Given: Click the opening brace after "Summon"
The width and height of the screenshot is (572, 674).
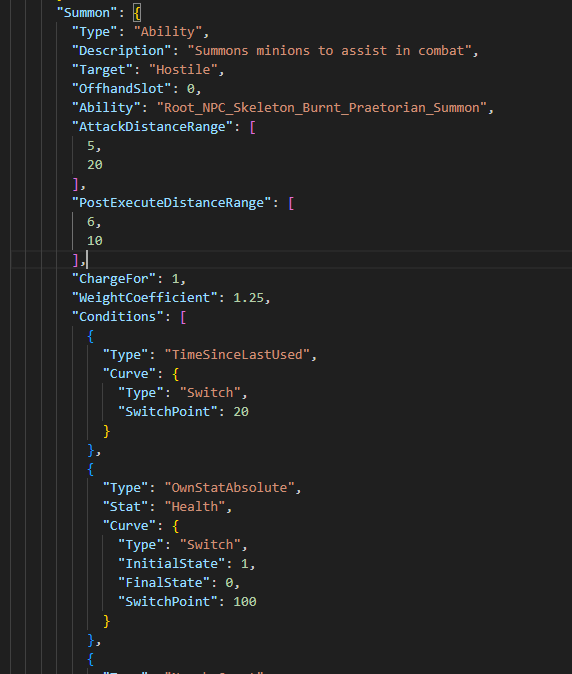Looking at the screenshot, I should pos(137,13).
